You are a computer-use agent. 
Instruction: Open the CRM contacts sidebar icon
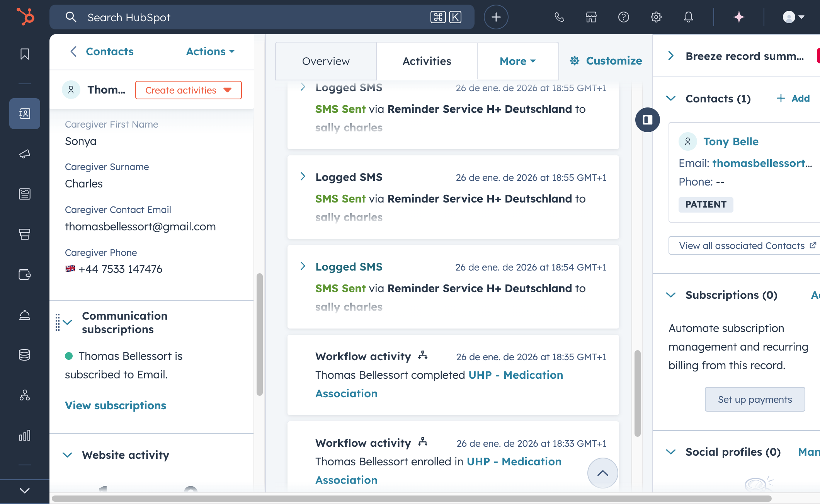click(25, 114)
